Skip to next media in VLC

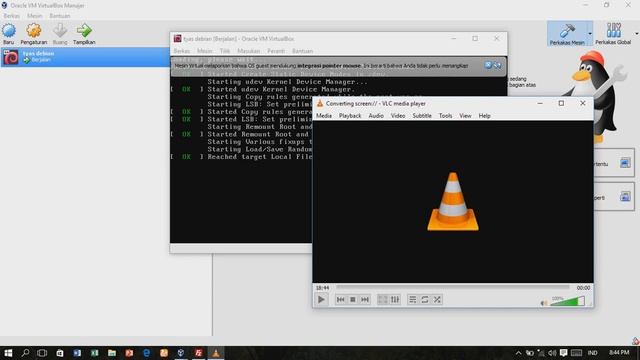click(x=365, y=300)
